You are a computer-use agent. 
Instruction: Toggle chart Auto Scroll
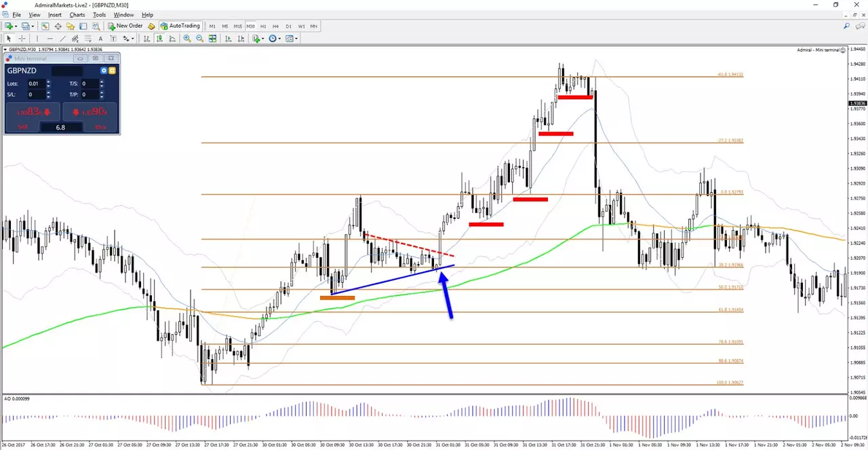[229, 39]
